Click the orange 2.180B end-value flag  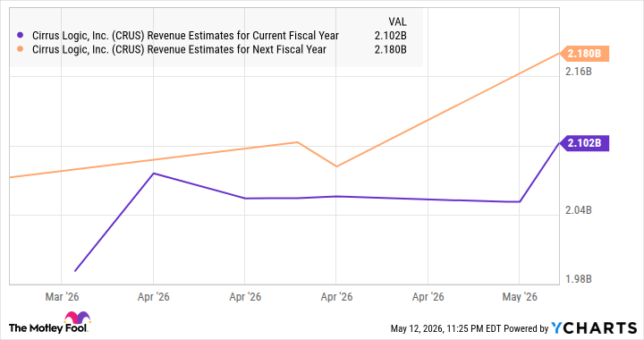point(584,54)
